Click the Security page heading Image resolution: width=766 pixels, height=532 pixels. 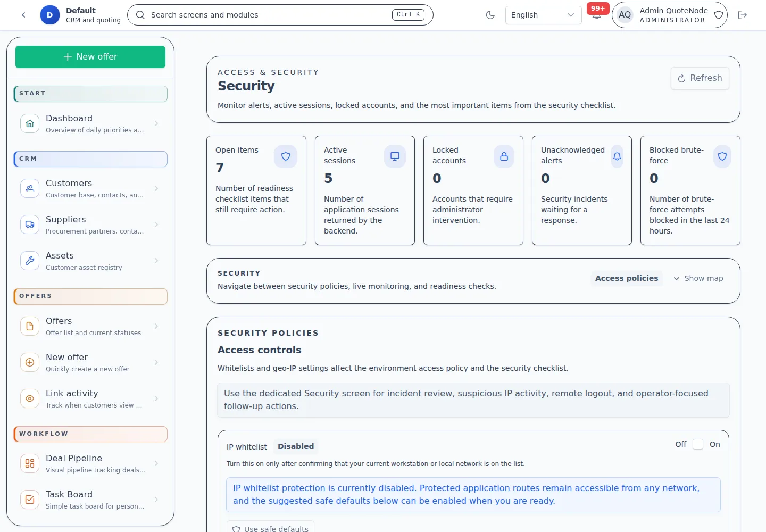(246, 86)
